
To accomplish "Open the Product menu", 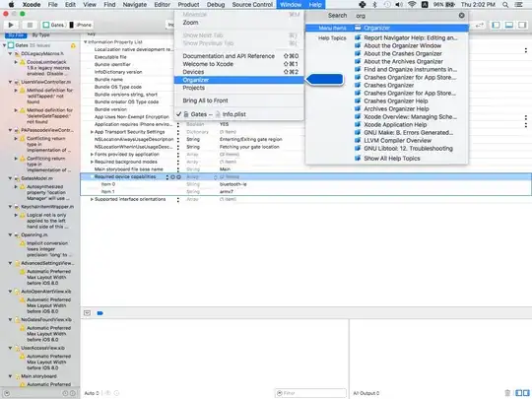I will point(188,5).
